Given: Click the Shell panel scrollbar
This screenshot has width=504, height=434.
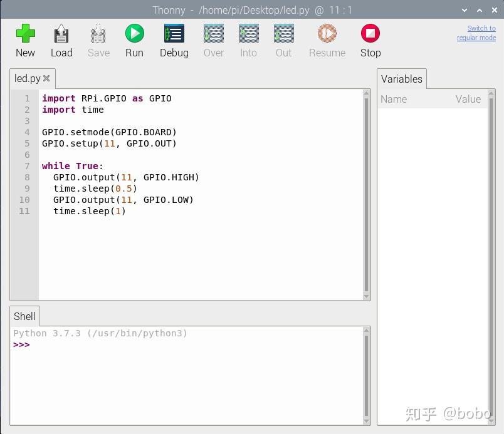Looking at the screenshot, I should tap(366, 376).
